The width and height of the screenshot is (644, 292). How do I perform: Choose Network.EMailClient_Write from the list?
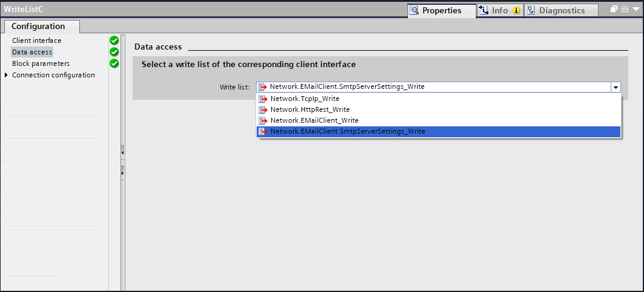[314, 120]
